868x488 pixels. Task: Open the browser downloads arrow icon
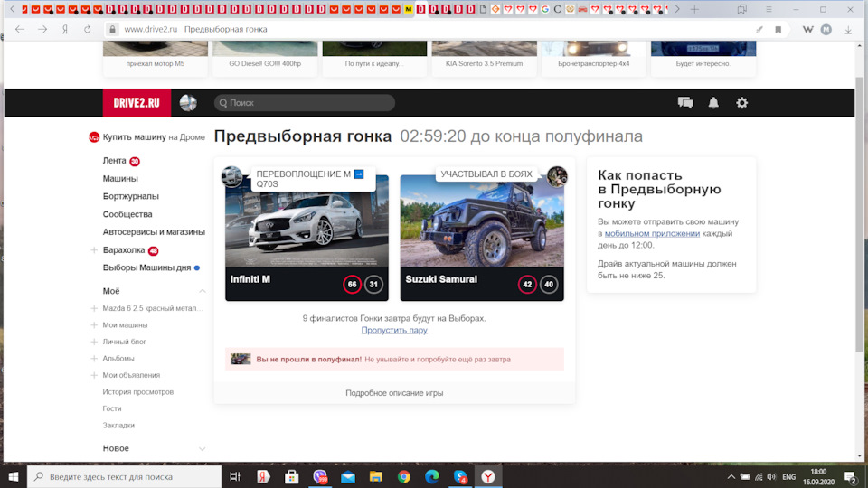coord(848,30)
